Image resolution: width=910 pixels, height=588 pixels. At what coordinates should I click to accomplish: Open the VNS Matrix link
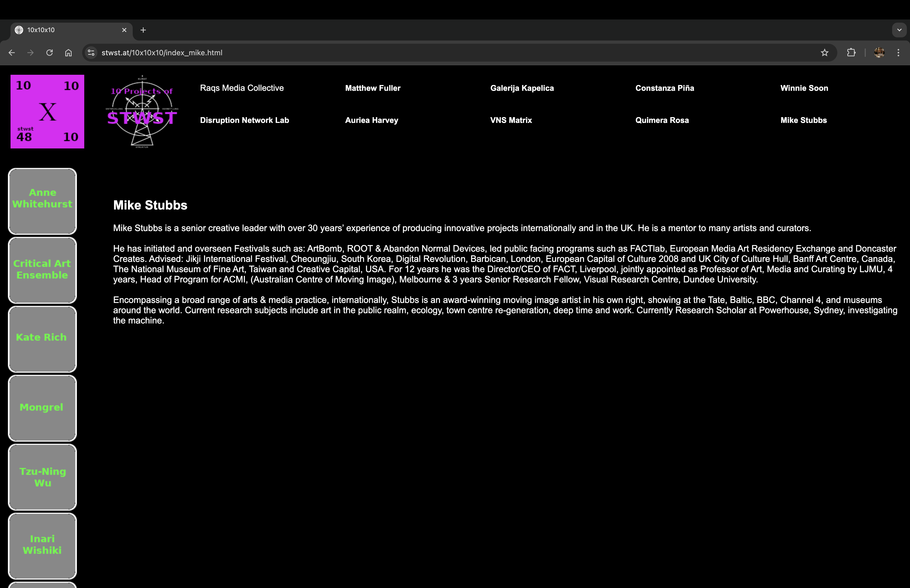coord(511,120)
